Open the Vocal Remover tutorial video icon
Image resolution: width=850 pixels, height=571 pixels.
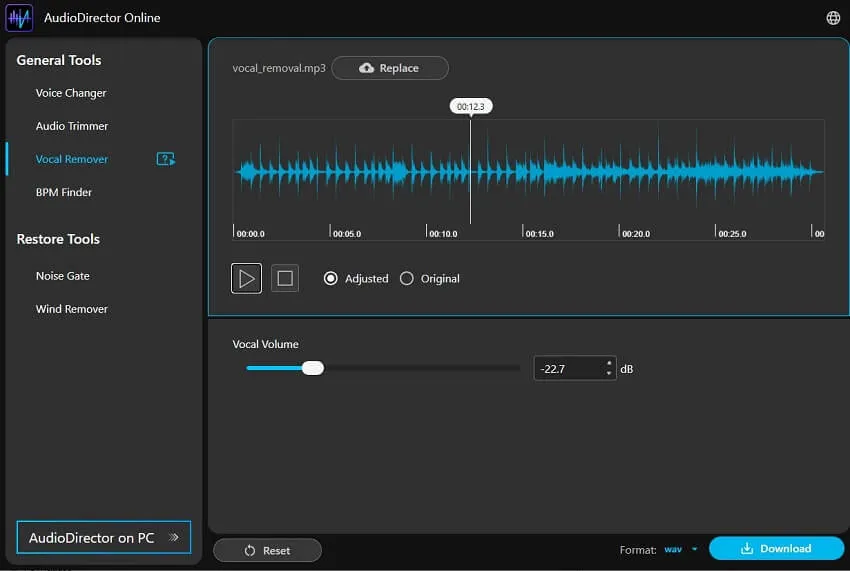click(166, 159)
